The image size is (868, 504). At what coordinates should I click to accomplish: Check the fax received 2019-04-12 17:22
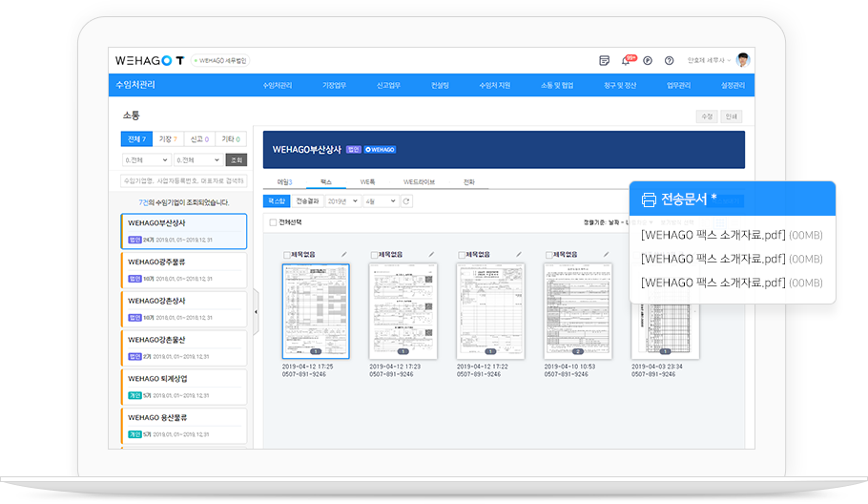(x=462, y=255)
